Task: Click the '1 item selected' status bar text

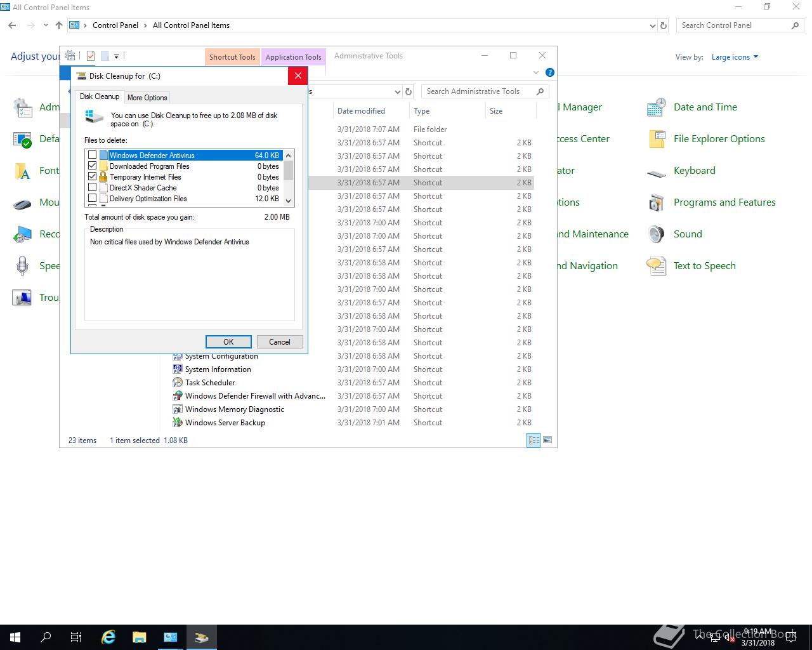Action: 134,441
